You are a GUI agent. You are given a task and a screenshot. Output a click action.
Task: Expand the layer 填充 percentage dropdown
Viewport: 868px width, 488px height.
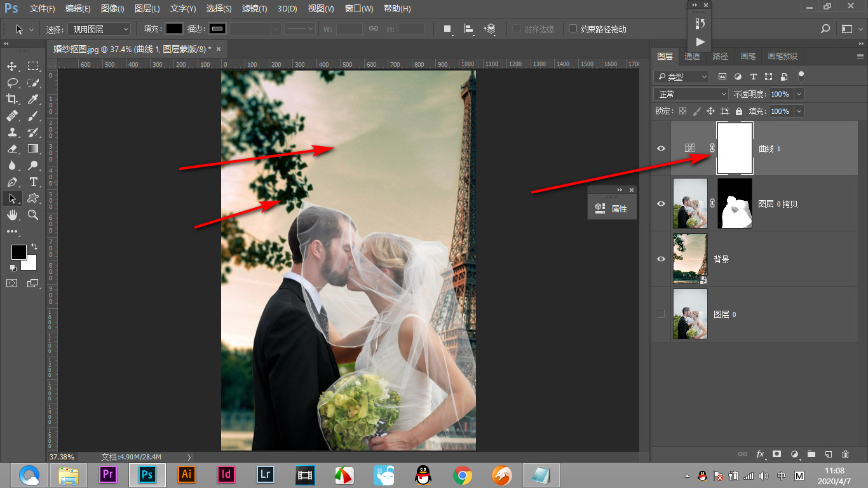(799, 111)
